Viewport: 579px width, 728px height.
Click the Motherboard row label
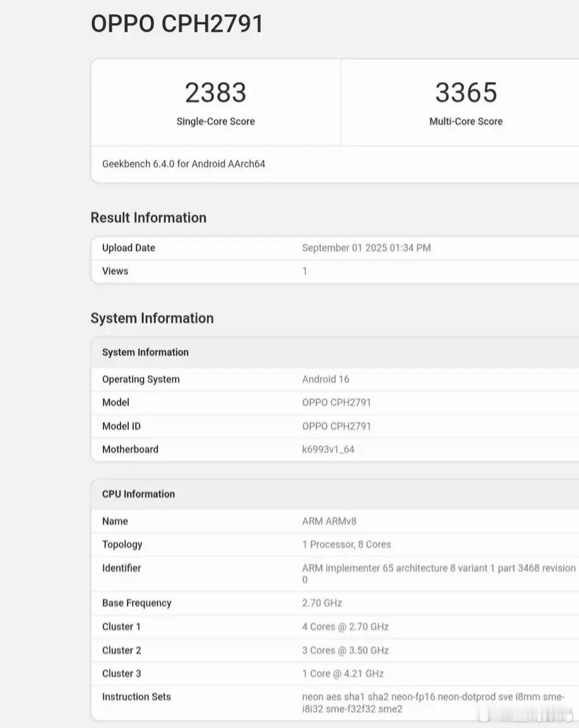tap(130, 449)
